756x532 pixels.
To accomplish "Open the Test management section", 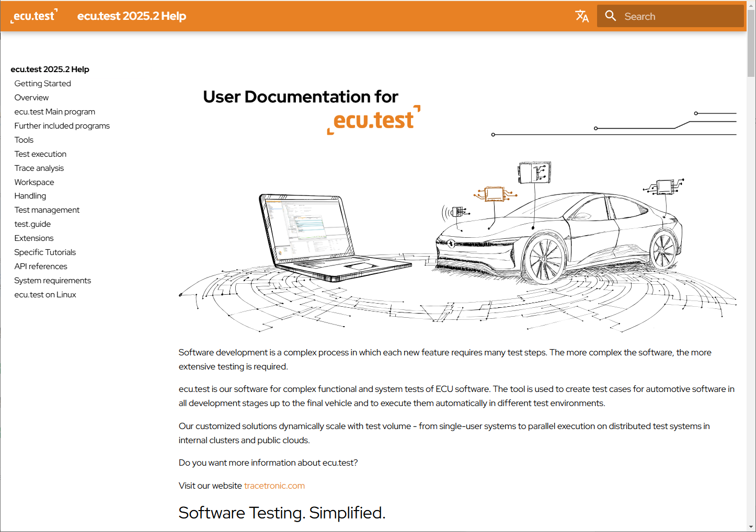I will (47, 210).
